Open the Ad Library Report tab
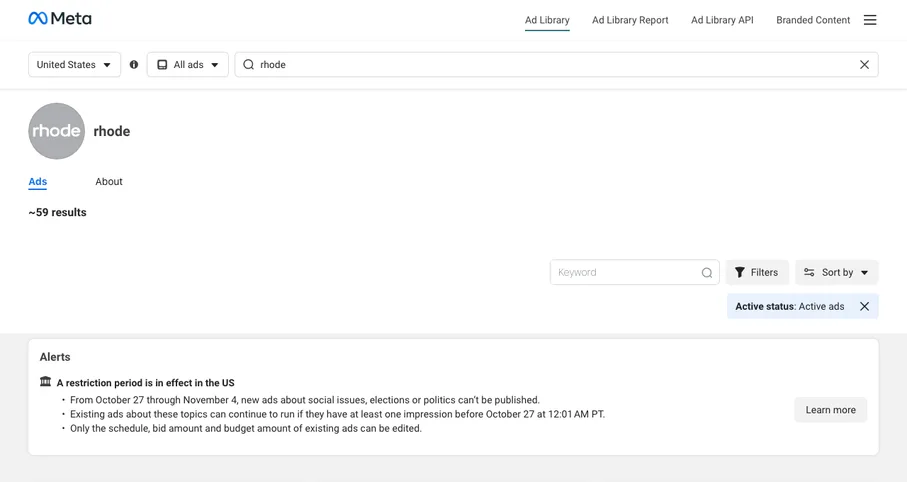The width and height of the screenshot is (907, 482). pos(630,20)
